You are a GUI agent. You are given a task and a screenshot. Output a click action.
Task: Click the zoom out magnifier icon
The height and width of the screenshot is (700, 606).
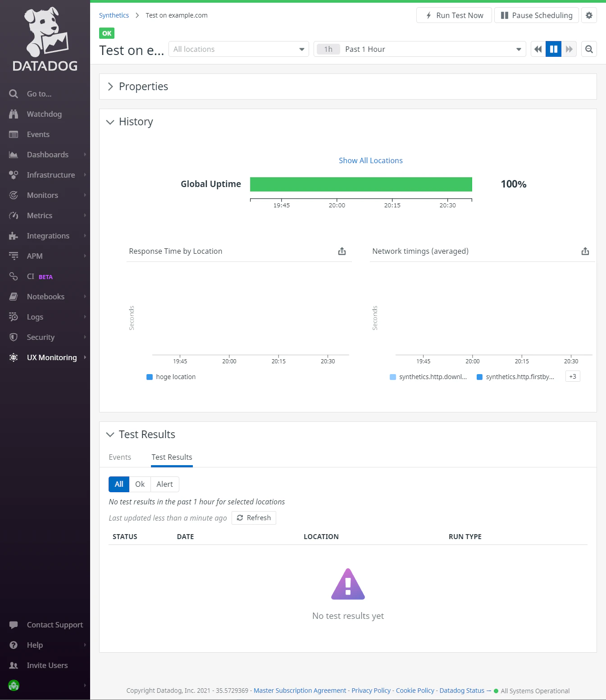pyautogui.click(x=589, y=49)
